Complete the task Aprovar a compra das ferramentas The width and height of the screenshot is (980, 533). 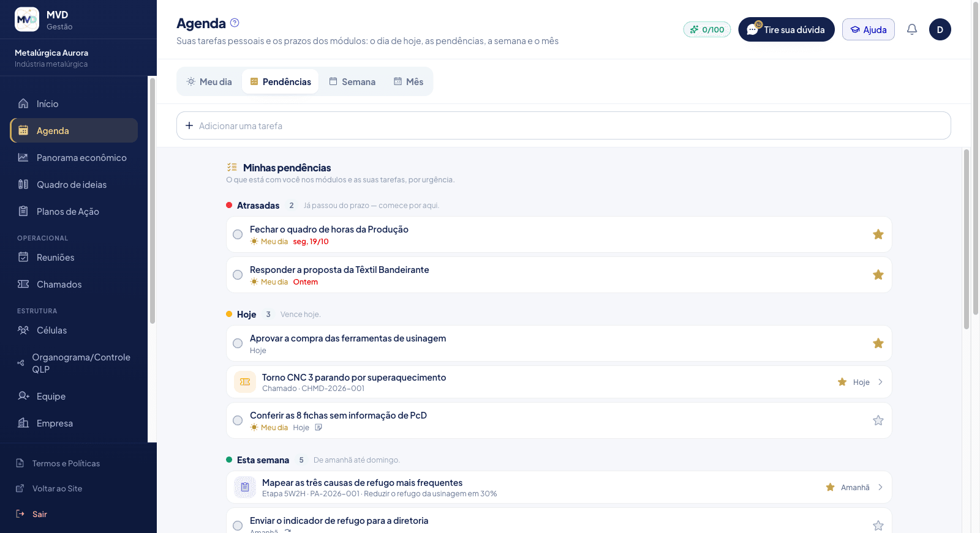pyautogui.click(x=238, y=343)
